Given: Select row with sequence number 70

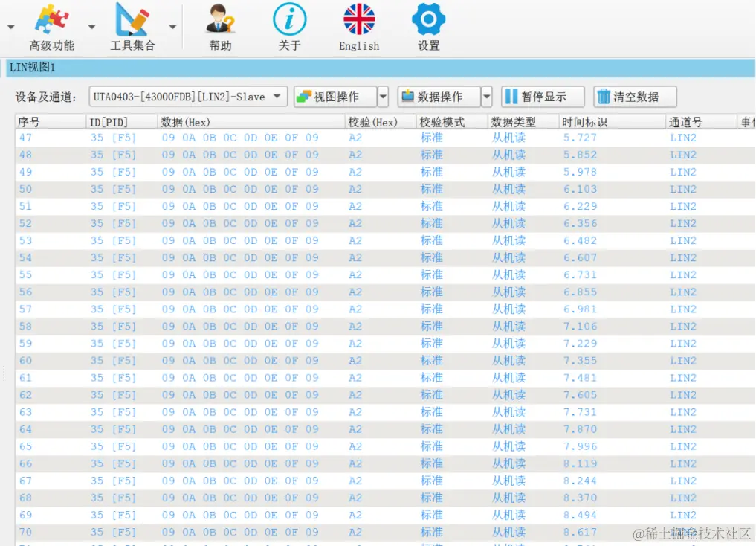Looking at the screenshot, I should (x=385, y=532).
